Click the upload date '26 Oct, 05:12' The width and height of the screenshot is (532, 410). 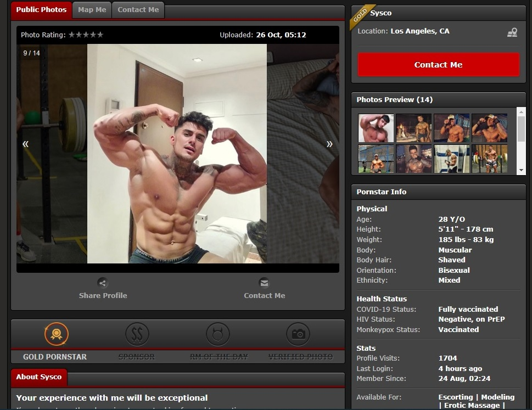point(281,35)
